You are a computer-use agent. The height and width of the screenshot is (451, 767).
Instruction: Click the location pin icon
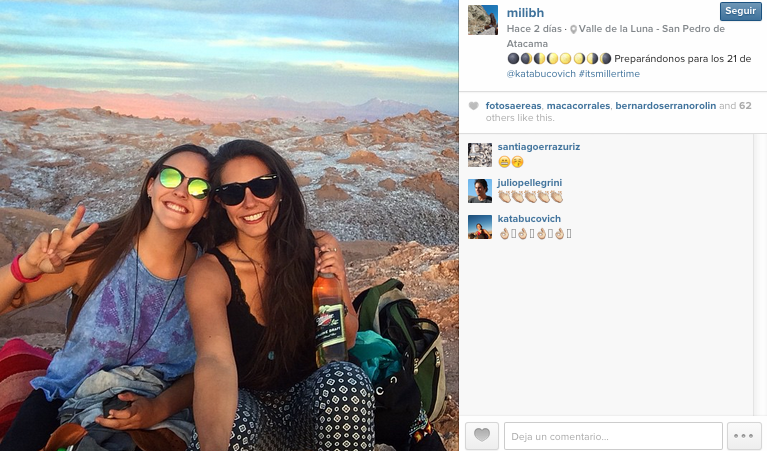click(x=573, y=30)
